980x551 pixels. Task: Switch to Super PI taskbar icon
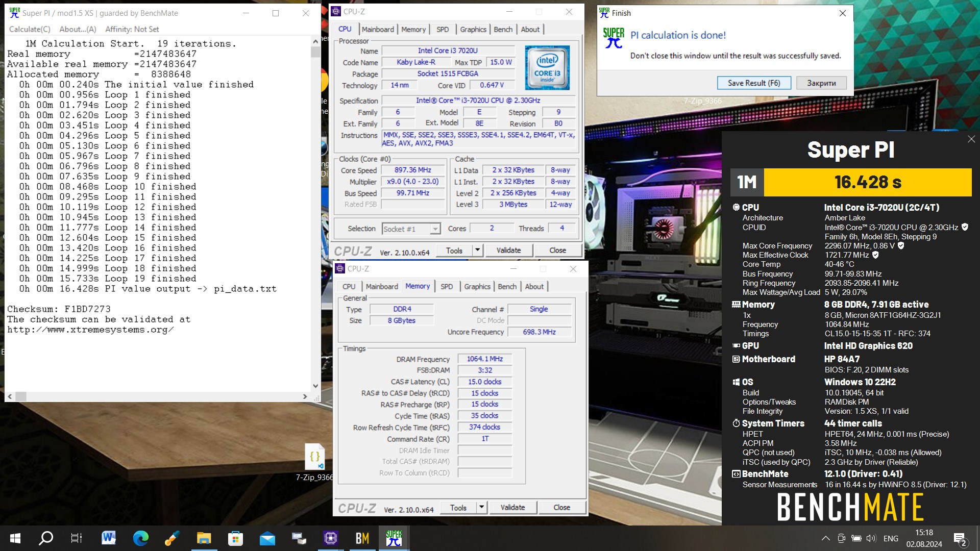coord(394,538)
